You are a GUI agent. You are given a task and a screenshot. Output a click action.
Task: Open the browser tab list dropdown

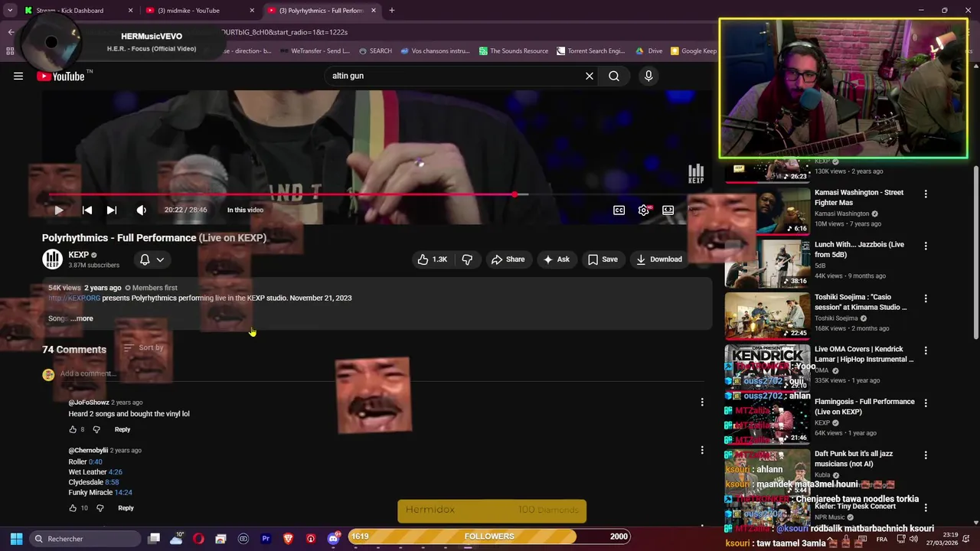(10, 11)
